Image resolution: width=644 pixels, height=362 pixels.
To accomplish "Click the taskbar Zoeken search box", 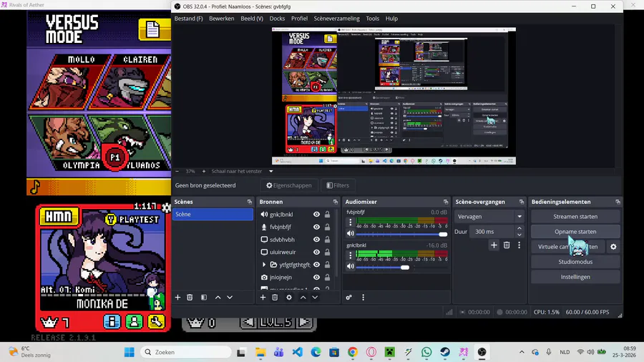I will [185, 352].
